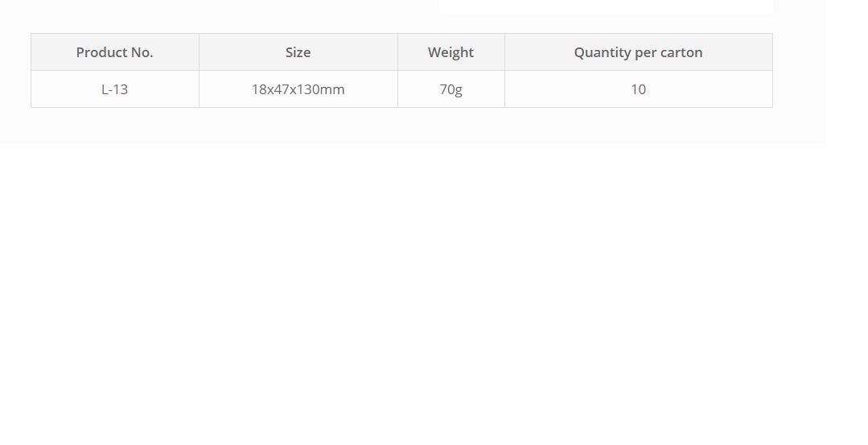Viewport: 868px width, 445px height.
Task: Click the quantity value 10
Action: click(x=638, y=89)
